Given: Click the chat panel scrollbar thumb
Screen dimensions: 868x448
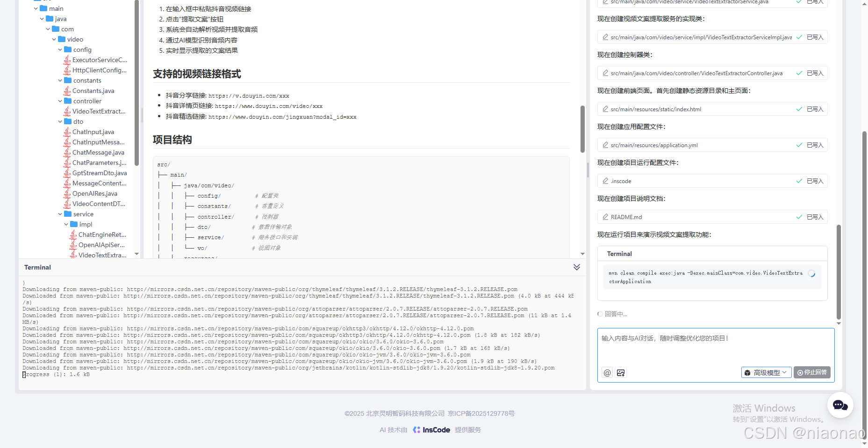Looking at the screenshot, I should (x=839, y=272).
